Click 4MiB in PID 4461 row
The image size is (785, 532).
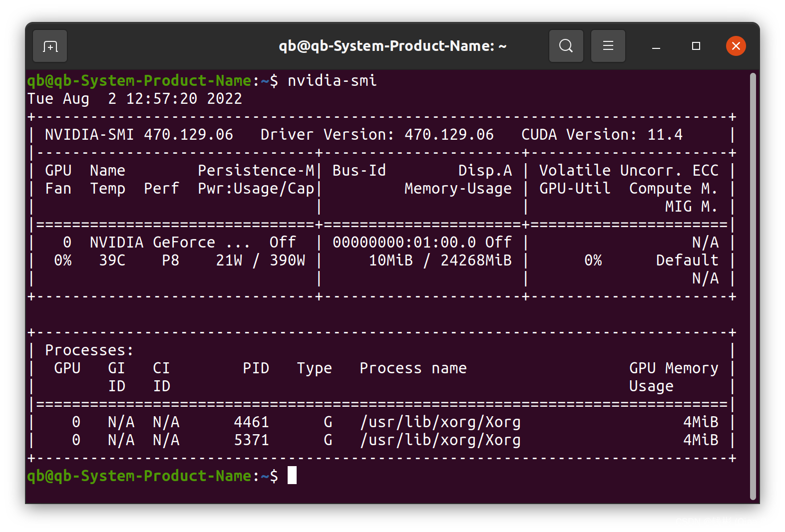click(x=701, y=422)
